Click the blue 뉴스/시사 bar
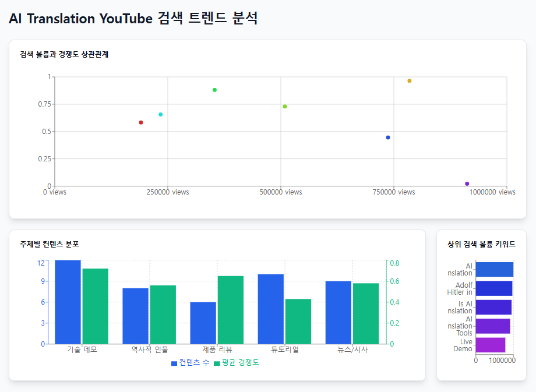The image size is (536, 392). (338, 313)
